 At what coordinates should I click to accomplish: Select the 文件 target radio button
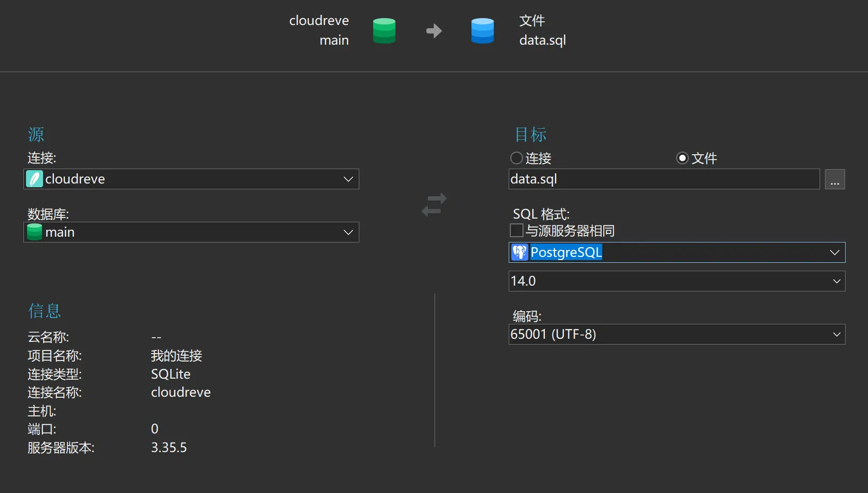[x=682, y=158]
